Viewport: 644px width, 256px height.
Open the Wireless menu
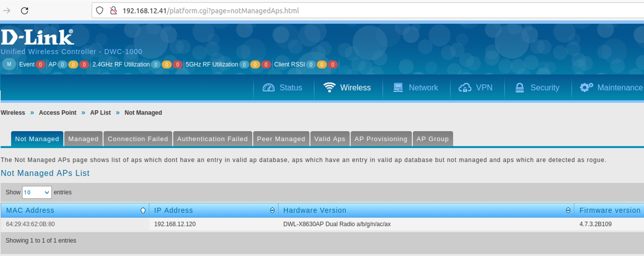pyautogui.click(x=348, y=88)
